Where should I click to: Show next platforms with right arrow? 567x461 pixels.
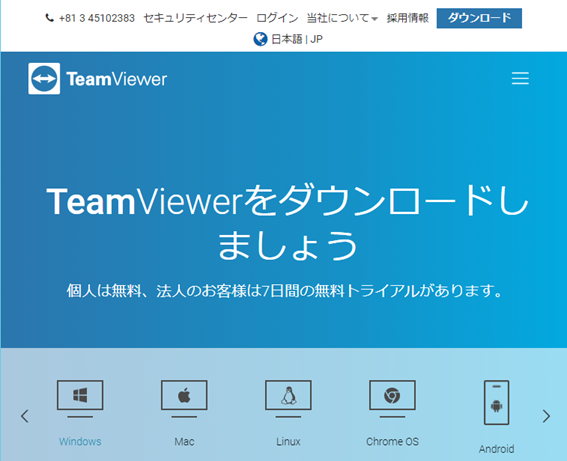coord(546,416)
